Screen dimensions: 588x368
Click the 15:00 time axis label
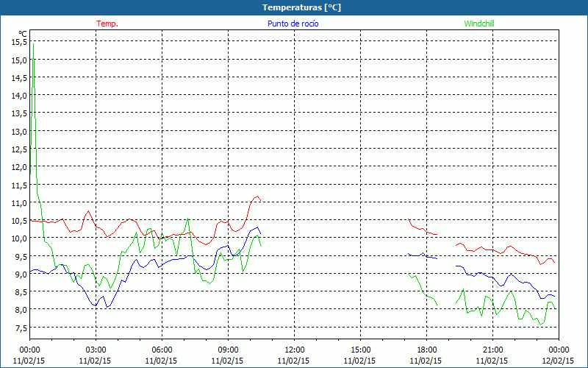tap(360, 350)
